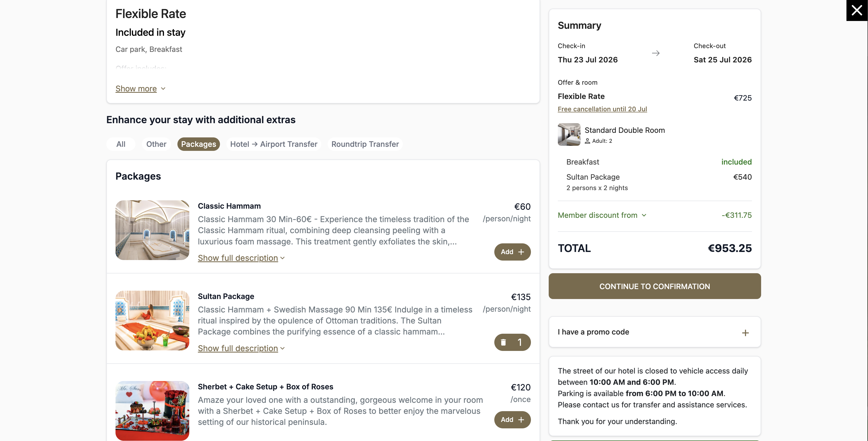Expand the Member discount from details

tap(602, 215)
